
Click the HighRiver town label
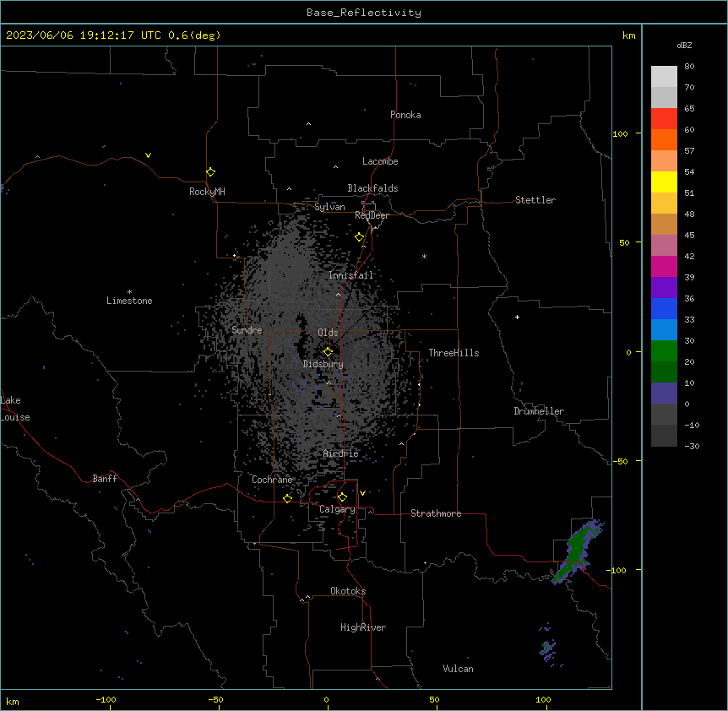tap(363, 627)
